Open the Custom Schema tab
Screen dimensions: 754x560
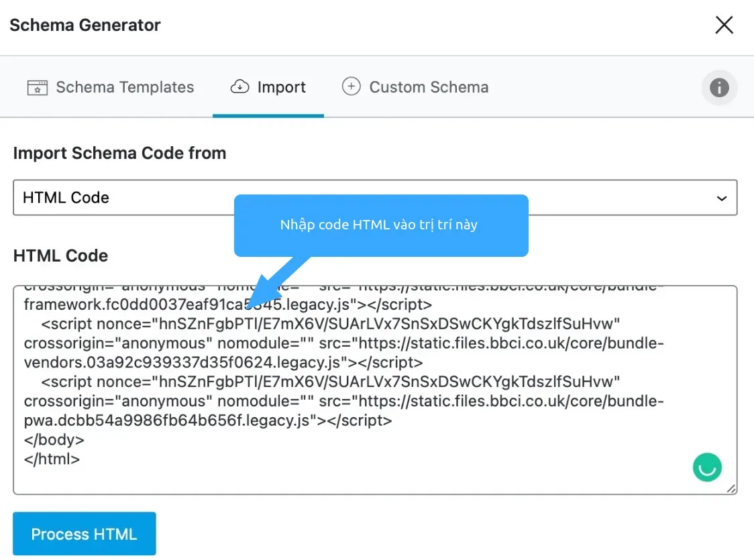point(415,87)
